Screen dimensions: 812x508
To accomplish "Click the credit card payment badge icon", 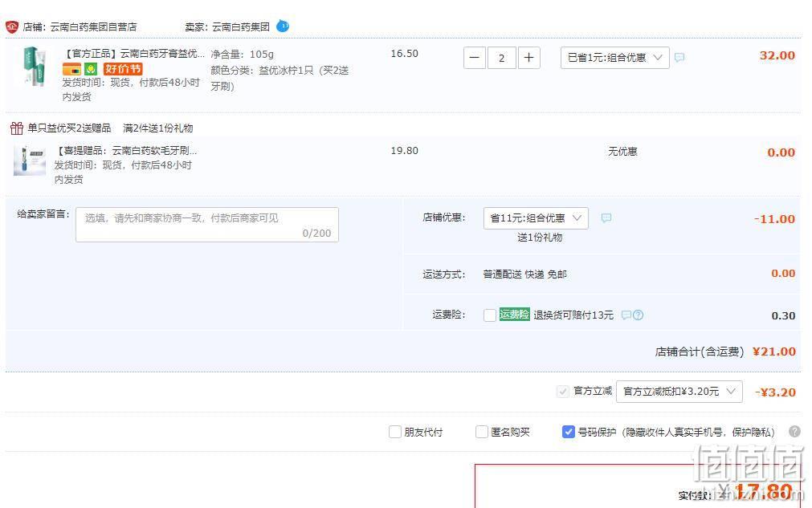I will 72,69.
